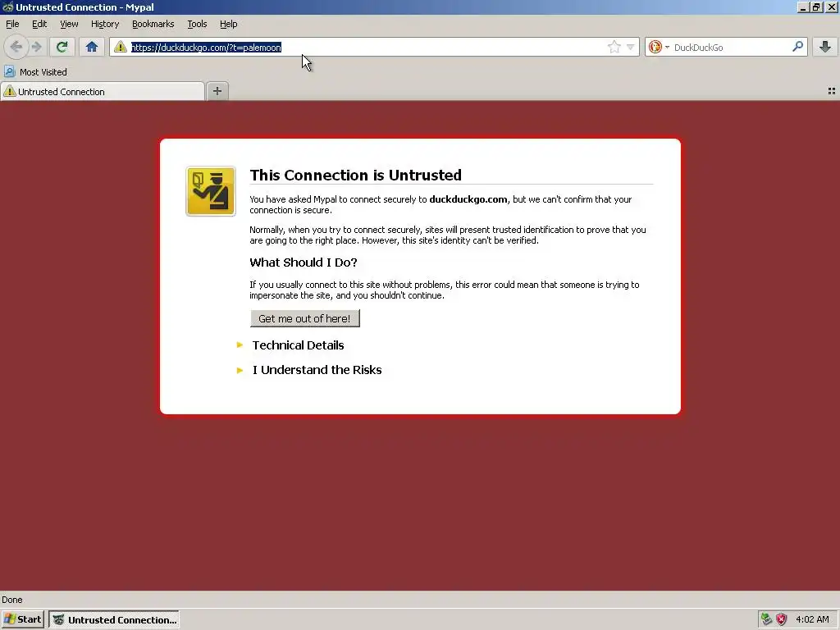840x630 pixels.
Task: Open the Home page button
Action: click(x=92, y=47)
